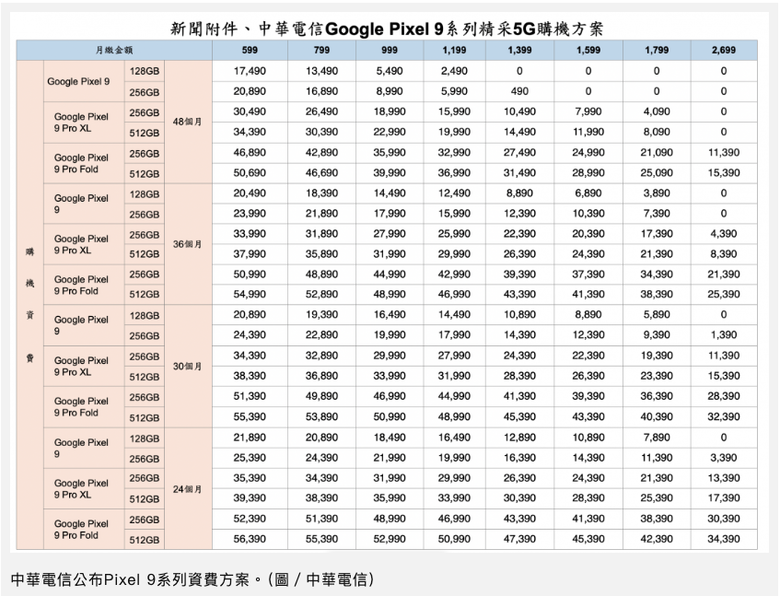
Task: Select the 1,199 column header
Action: (x=454, y=50)
